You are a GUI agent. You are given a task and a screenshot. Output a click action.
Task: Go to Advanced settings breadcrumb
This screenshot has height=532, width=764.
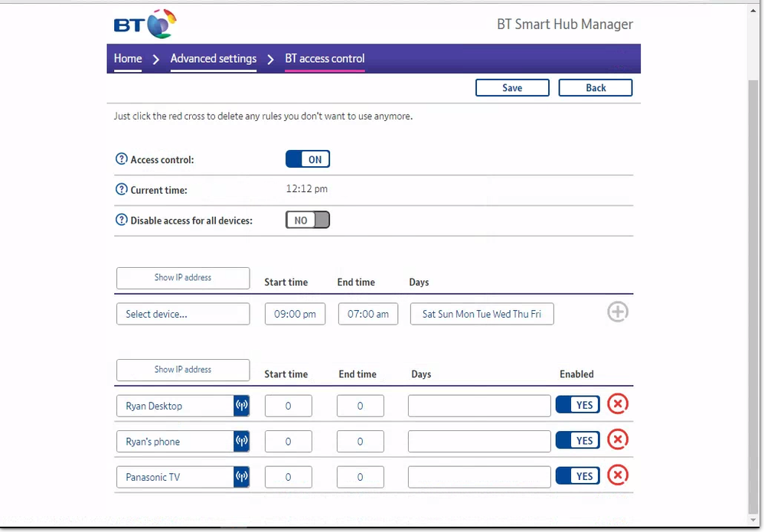(x=214, y=58)
